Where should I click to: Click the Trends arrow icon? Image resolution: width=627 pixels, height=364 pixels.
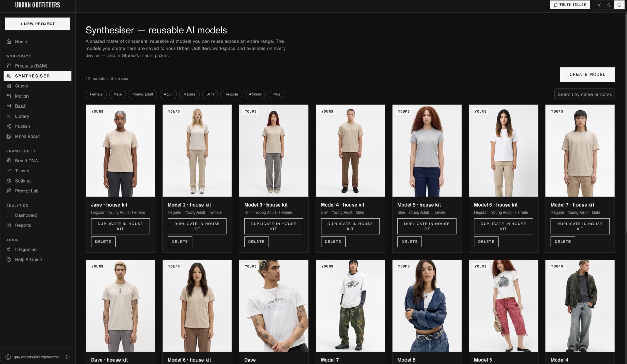[9, 171]
